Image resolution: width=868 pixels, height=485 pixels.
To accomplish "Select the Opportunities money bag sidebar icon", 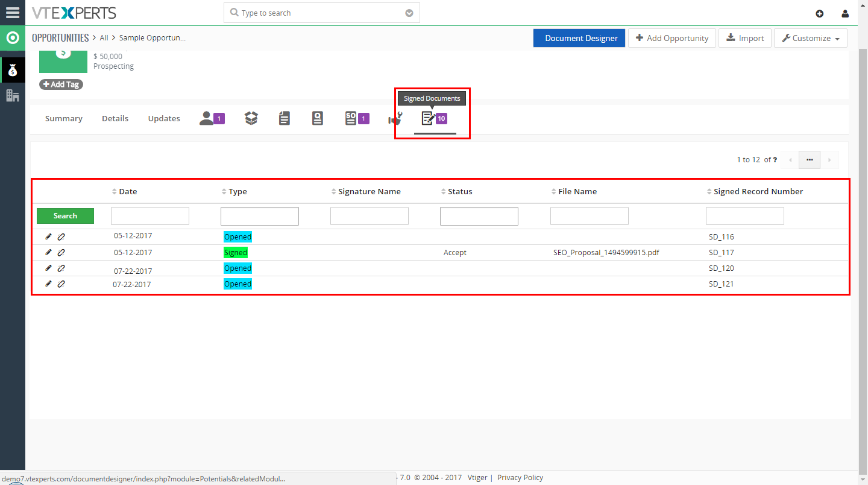I will coord(13,71).
